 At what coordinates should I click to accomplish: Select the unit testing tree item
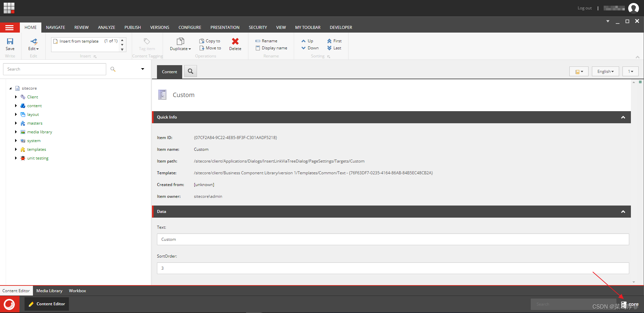pyautogui.click(x=38, y=158)
